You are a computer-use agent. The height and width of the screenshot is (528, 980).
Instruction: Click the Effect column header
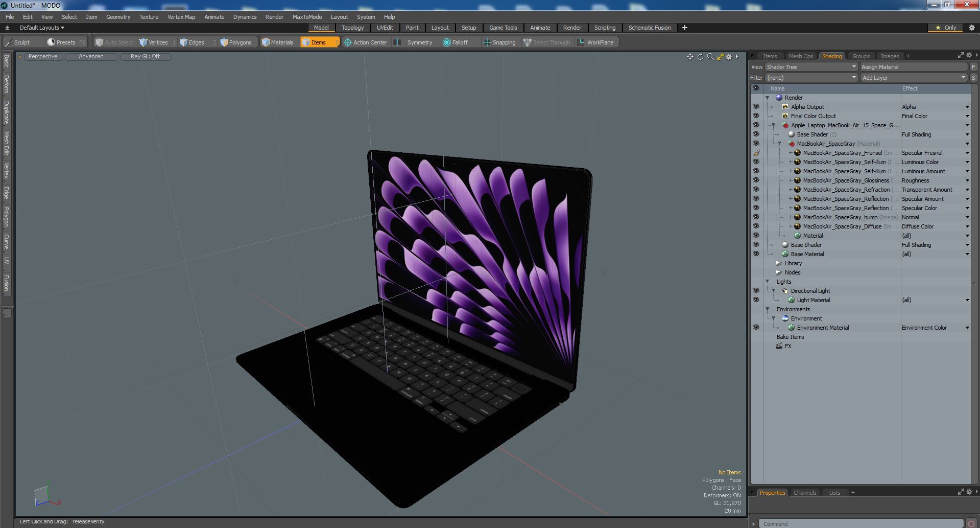pos(935,88)
